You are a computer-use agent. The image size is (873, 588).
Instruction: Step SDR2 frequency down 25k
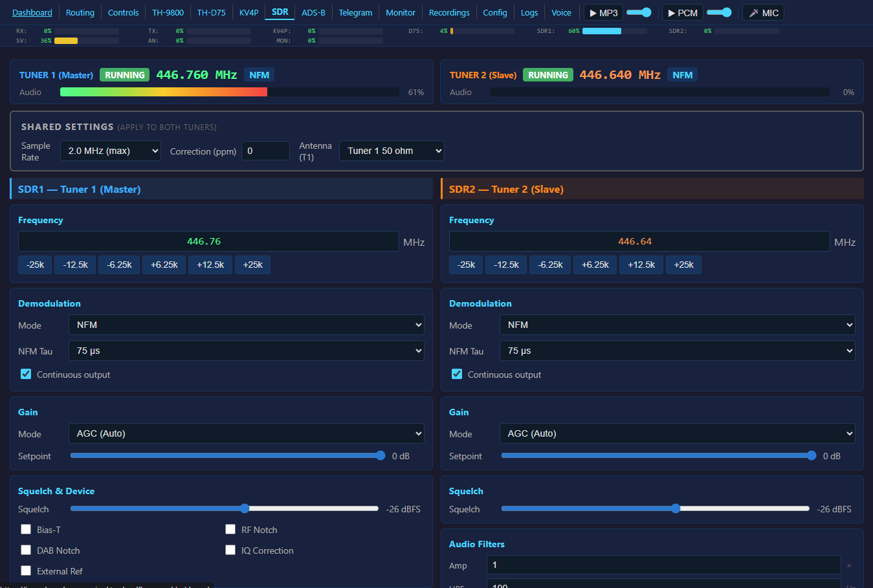click(x=466, y=265)
